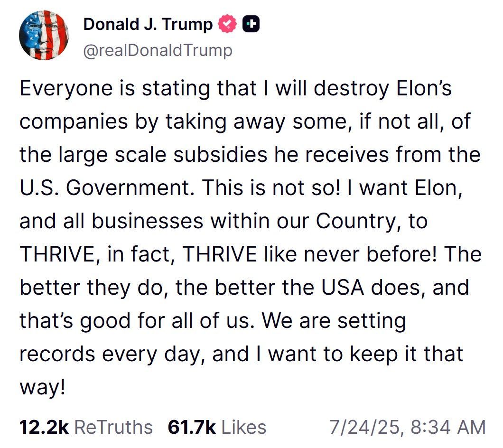Click the black plus badge icon

[251, 24]
